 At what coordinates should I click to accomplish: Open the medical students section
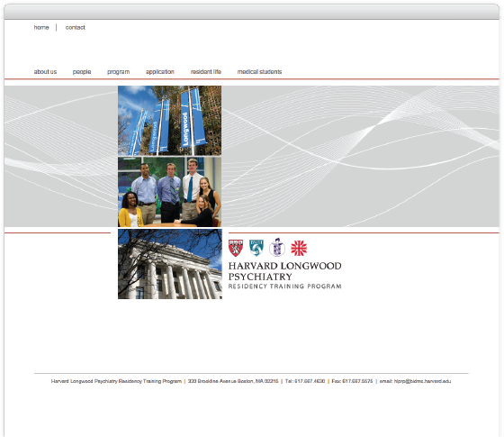coord(259,72)
